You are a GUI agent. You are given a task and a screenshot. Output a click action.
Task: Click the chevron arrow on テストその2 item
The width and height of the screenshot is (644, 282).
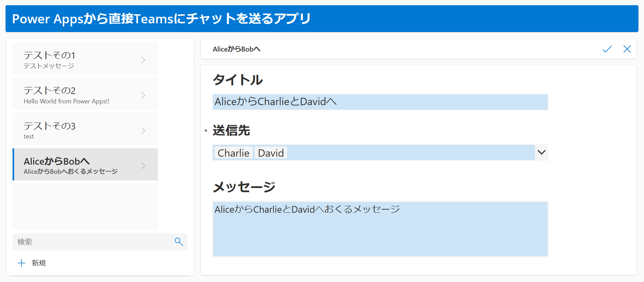coord(143,95)
